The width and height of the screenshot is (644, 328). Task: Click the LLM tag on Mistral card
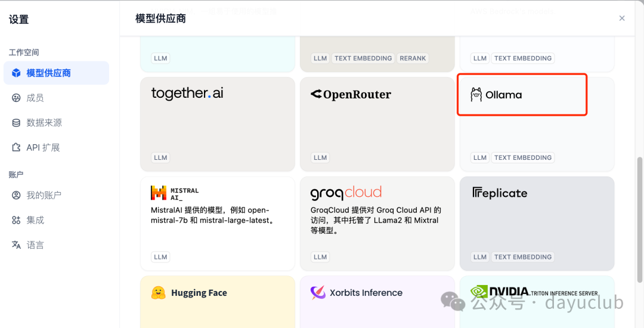coord(160,257)
